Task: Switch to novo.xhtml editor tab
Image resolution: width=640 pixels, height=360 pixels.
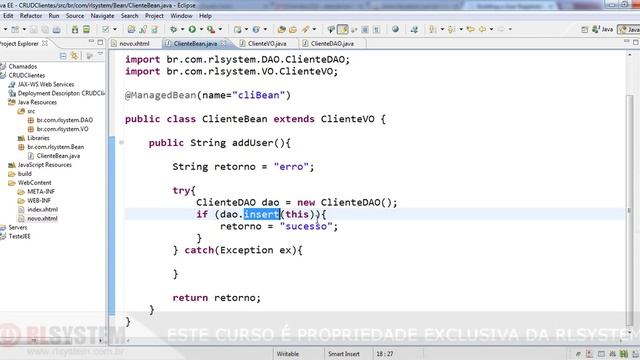Action: pyautogui.click(x=130, y=43)
